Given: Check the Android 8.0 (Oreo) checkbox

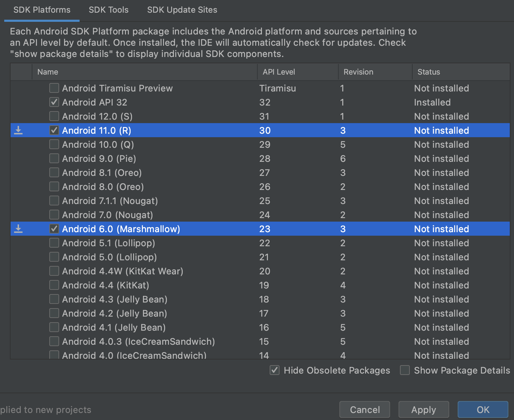Looking at the screenshot, I should pyautogui.click(x=54, y=186).
